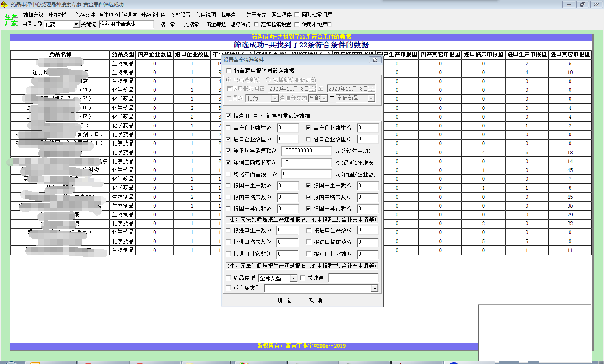Uncheck 年销售额增长率≥ checkbox
The height and width of the screenshot is (364, 604).
coord(229,162)
